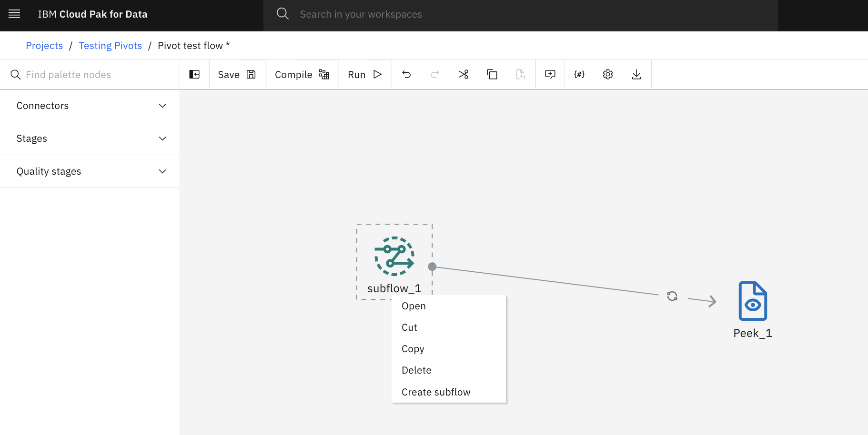Click the subflow_1 node label
The width and height of the screenshot is (868, 435).
click(x=394, y=288)
